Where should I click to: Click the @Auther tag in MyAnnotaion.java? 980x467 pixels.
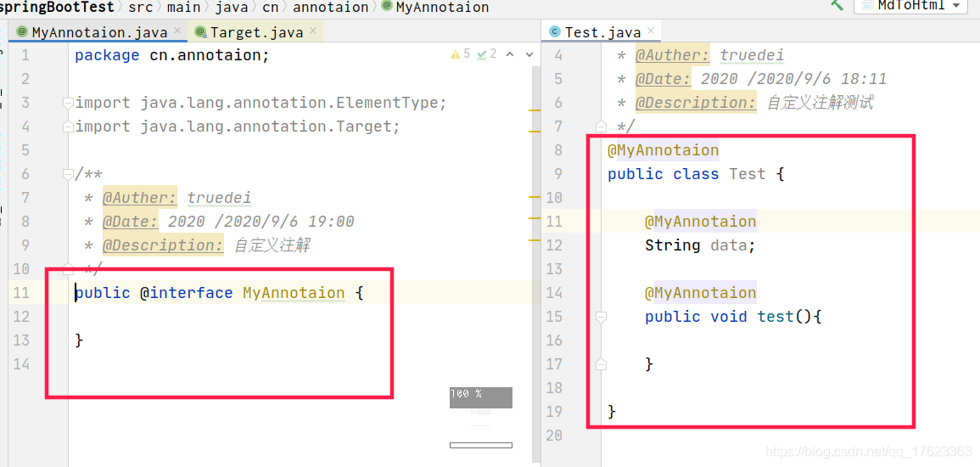140,198
